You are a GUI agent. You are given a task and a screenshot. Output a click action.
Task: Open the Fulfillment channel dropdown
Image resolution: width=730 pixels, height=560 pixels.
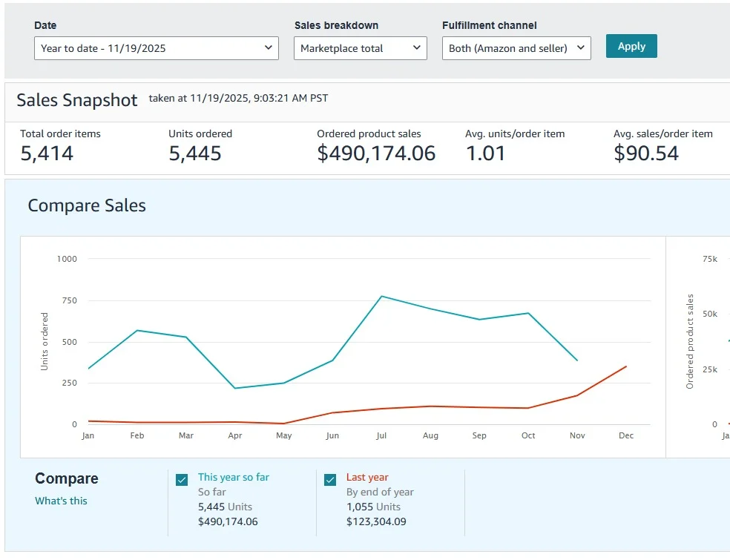click(516, 48)
